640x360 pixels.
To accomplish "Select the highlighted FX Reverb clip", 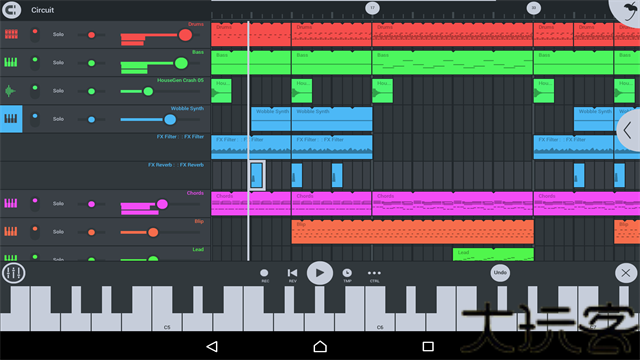I will [x=257, y=176].
